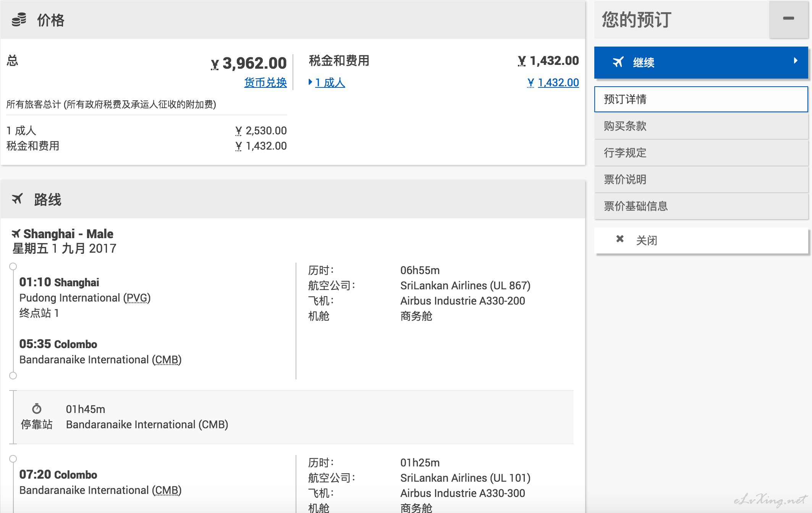Click Bandaranaike International (CMB) in 停靠站 row
The height and width of the screenshot is (513, 812).
147,424
